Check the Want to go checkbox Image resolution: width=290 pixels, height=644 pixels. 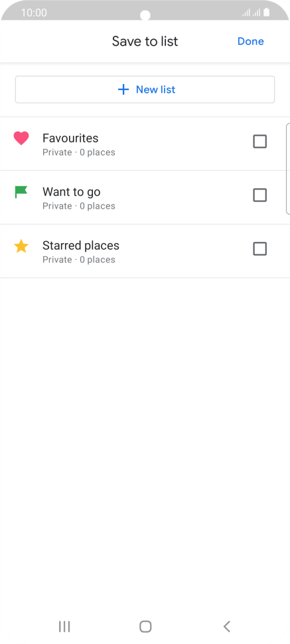tap(259, 195)
